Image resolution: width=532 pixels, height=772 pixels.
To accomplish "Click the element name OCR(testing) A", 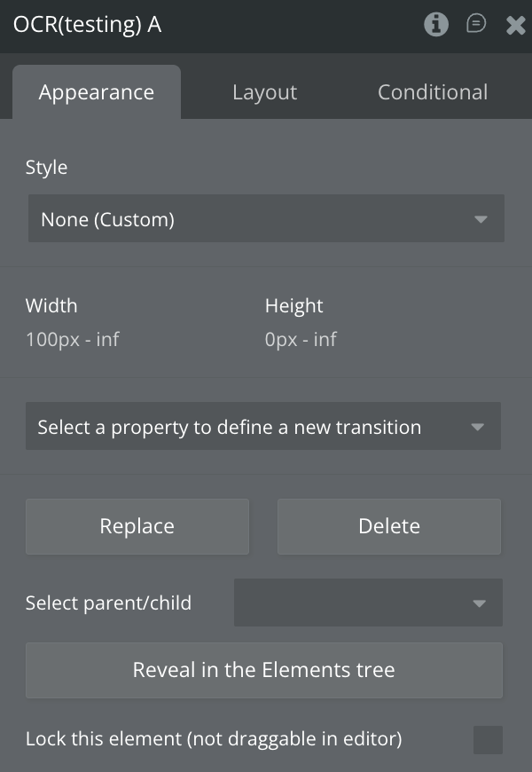I will coord(87,25).
